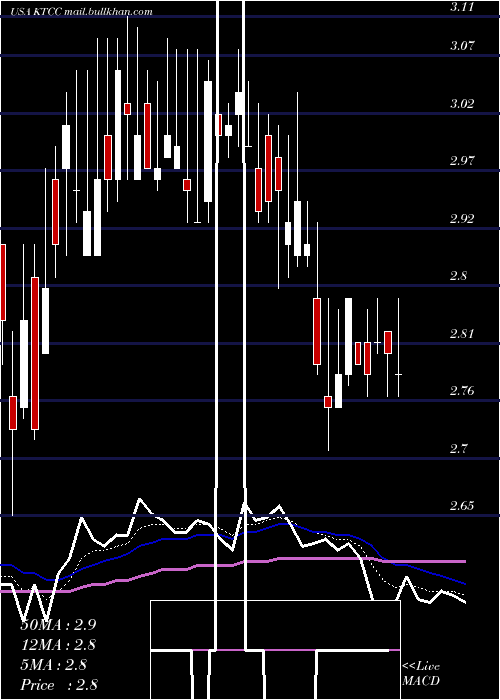
Task: Select the 2.76 price axis label
Action: [x=462, y=391]
